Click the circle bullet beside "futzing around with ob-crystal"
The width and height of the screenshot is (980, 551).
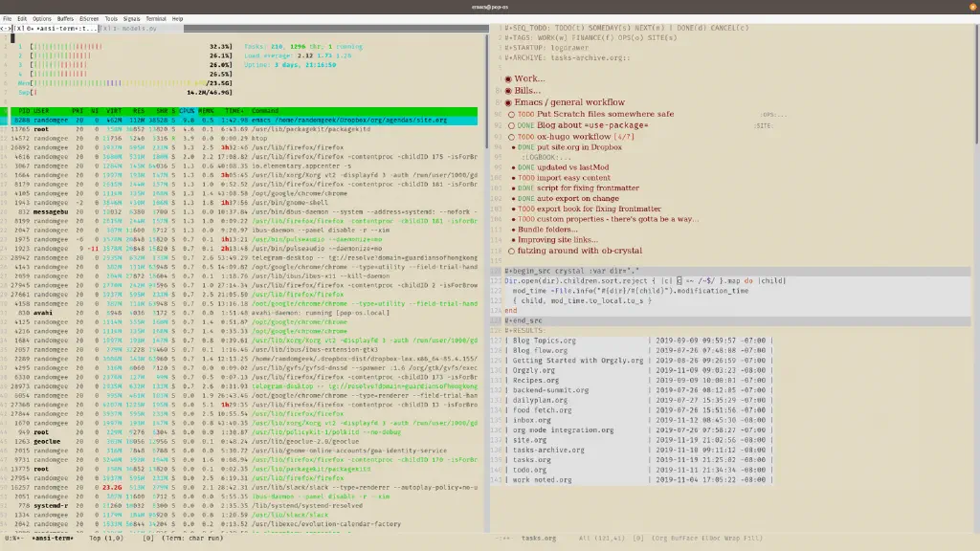tap(512, 250)
